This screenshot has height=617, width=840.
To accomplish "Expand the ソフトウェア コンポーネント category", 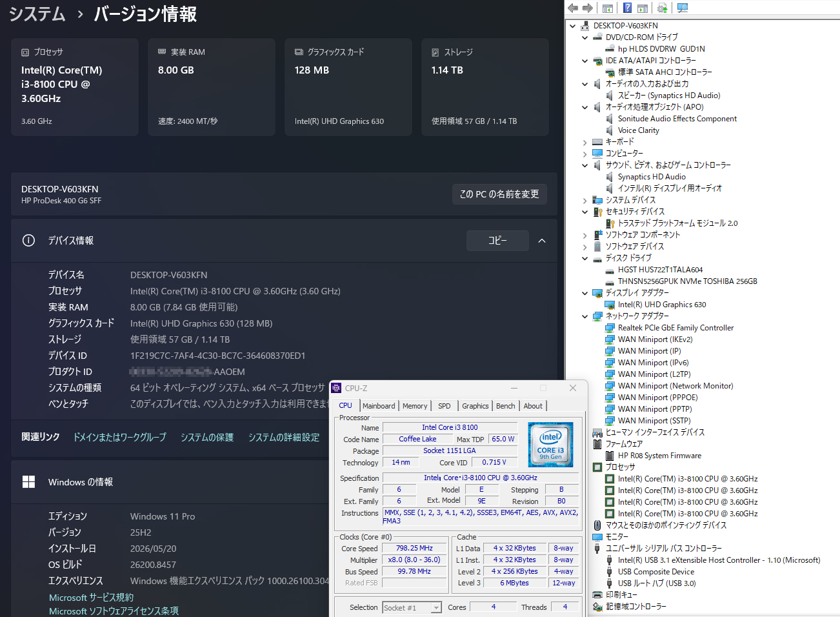I will (585, 235).
